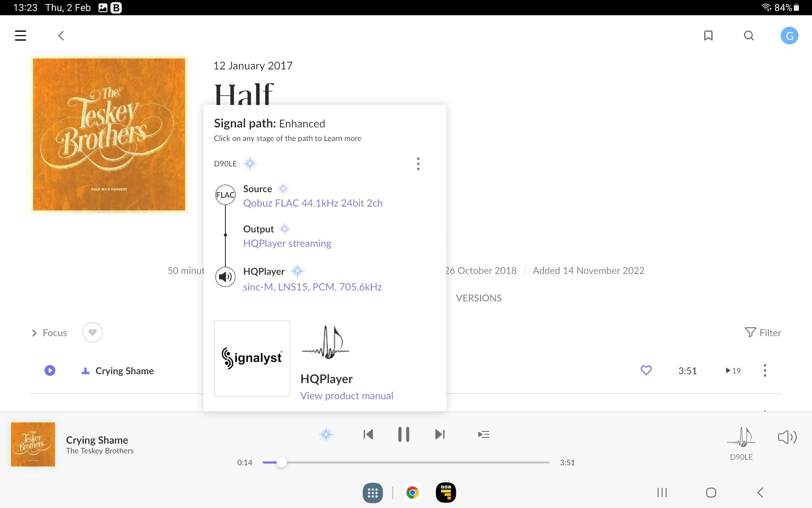
Task: Click the HQPlayer streaming output link
Action: coord(287,243)
